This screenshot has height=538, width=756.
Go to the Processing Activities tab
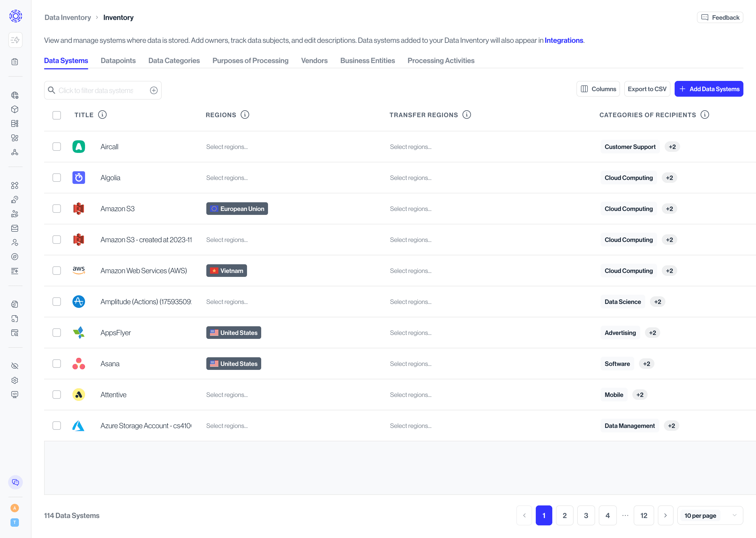point(441,61)
